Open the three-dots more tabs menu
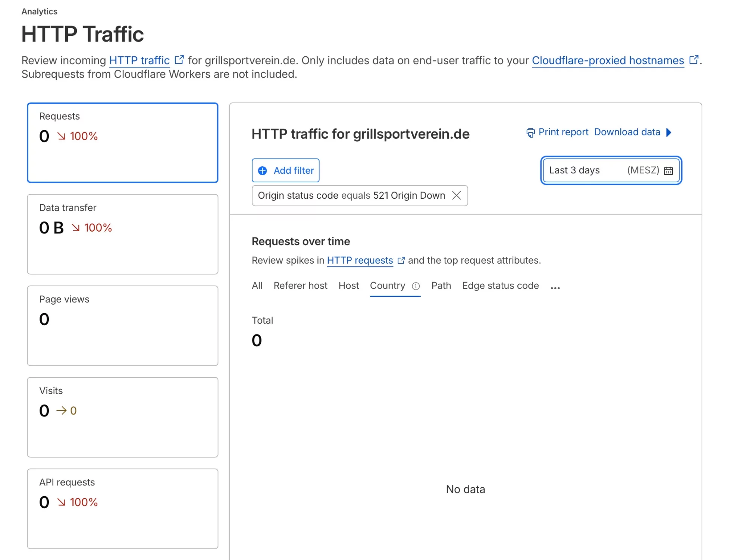This screenshot has width=746, height=560. [555, 288]
